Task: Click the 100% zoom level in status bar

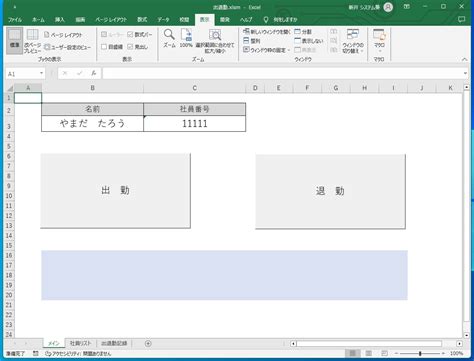Action: 456,353
